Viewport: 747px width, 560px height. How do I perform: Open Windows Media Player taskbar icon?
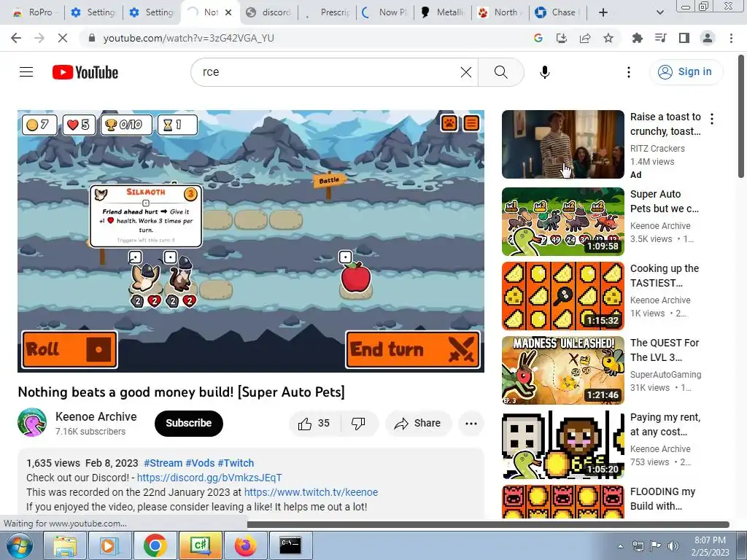(x=109, y=545)
